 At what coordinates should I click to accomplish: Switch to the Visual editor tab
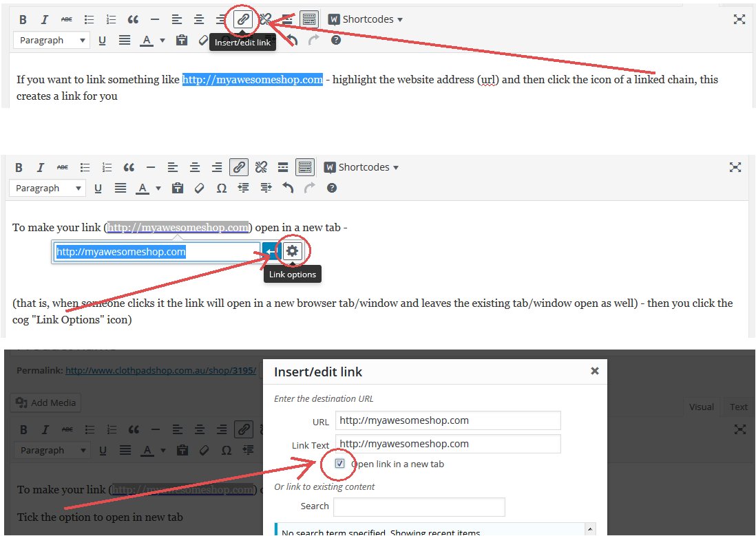pos(701,407)
